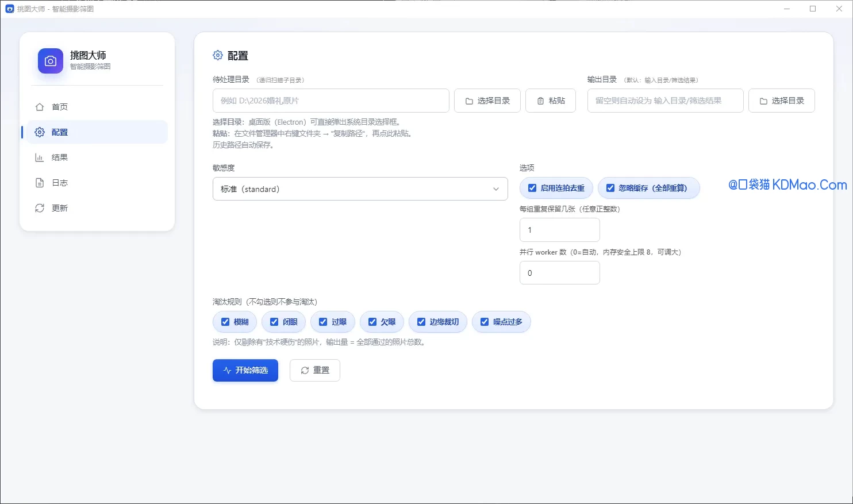The width and height of the screenshot is (853, 504).
Task: Click the app icon in the title bar
Action: pos(9,9)
